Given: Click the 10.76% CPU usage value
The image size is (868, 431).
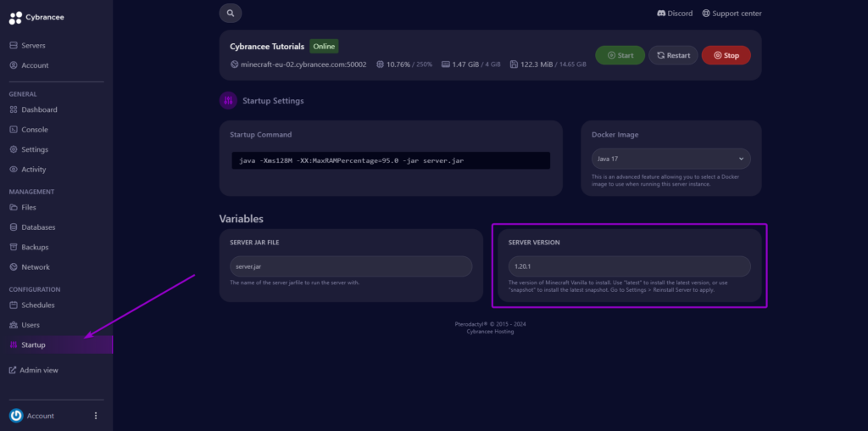Looking at the screenshot, I should point(398,64).
